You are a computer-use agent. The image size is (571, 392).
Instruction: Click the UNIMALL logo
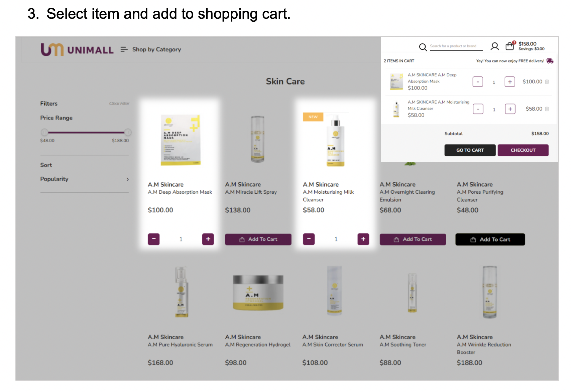77,50
